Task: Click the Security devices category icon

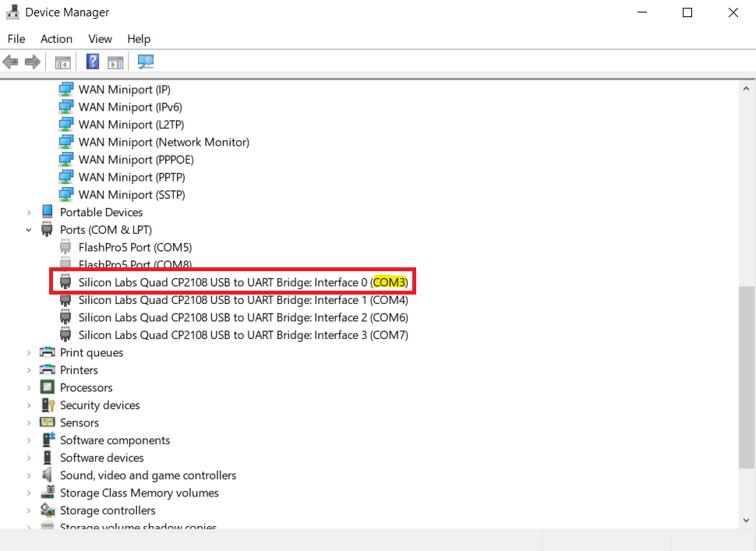Action: pyautogui.click(x=47, y=405)
